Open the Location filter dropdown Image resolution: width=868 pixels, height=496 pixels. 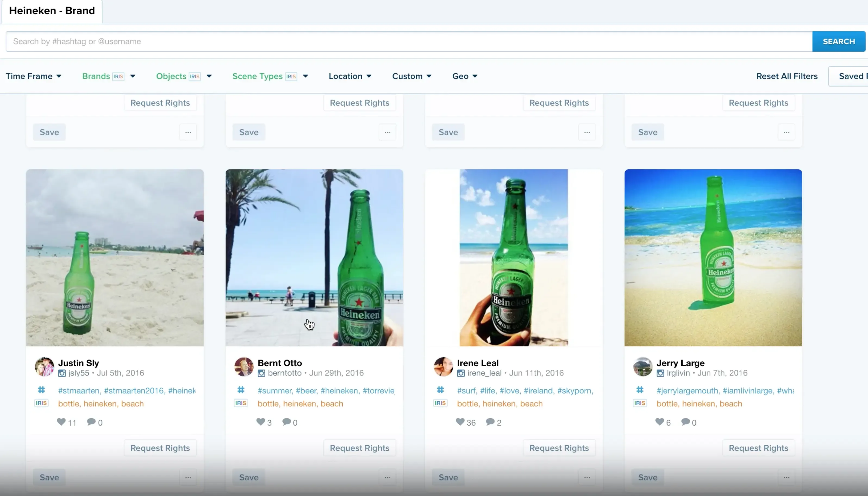(x=350, y=76)
